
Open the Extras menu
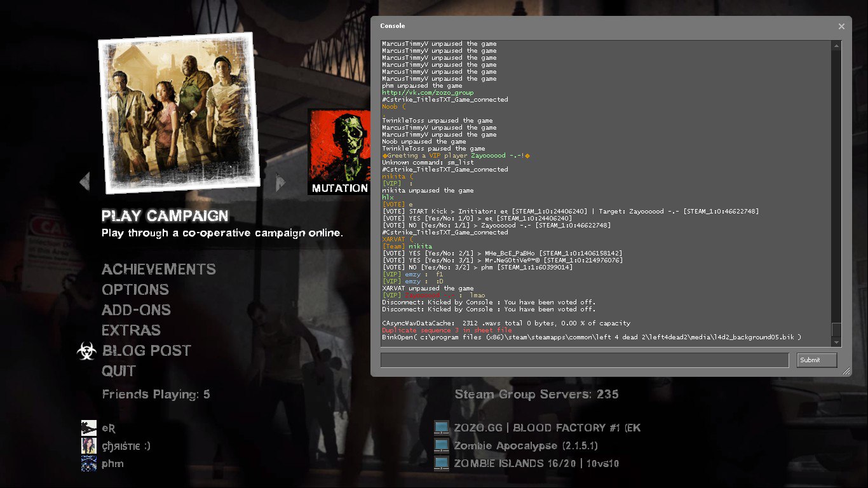[131, 330]
